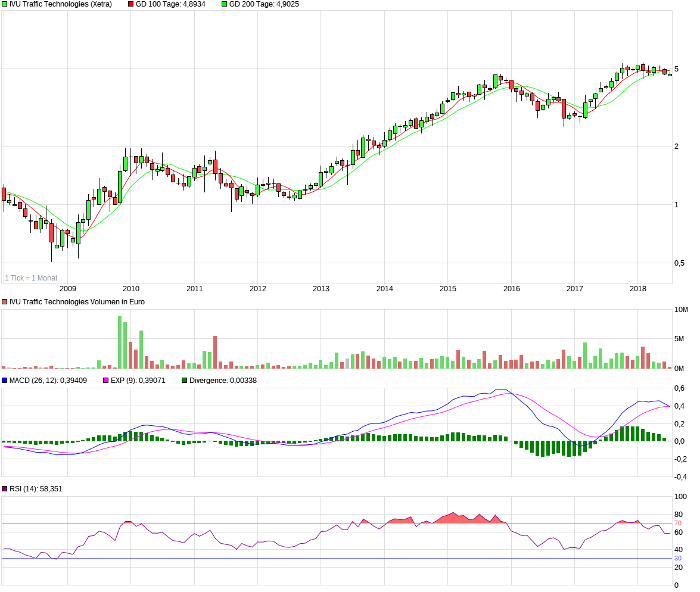Click the 10M label on volume axis
Screen dimensions: 700x592
tap(682, 309)
